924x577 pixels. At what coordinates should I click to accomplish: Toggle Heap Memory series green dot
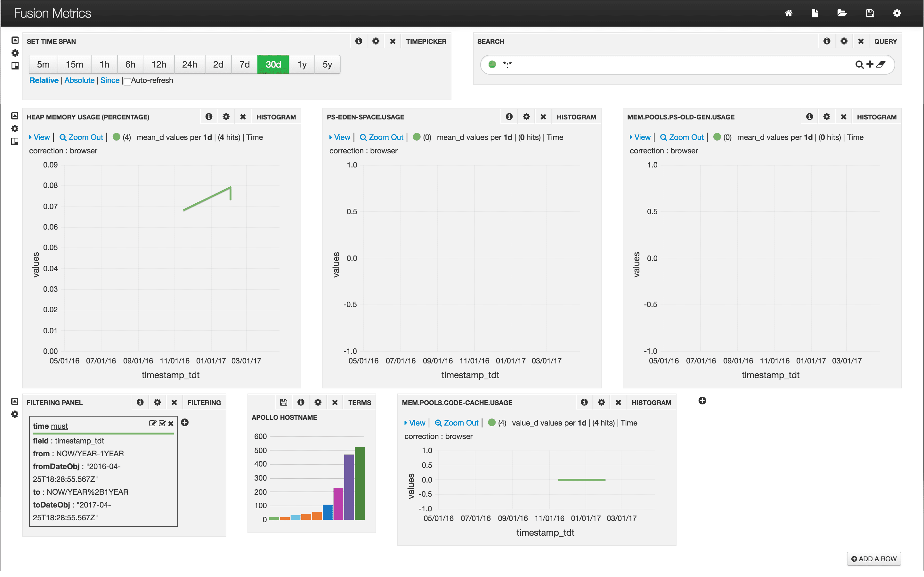116,137
